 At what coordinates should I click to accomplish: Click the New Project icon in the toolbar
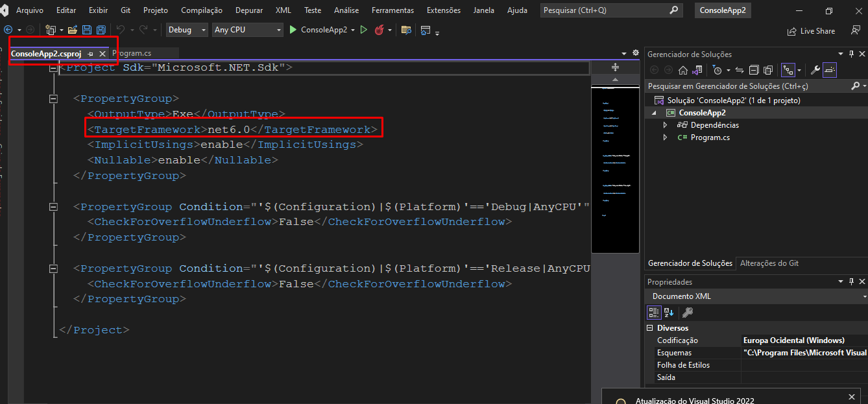[51, 30]
